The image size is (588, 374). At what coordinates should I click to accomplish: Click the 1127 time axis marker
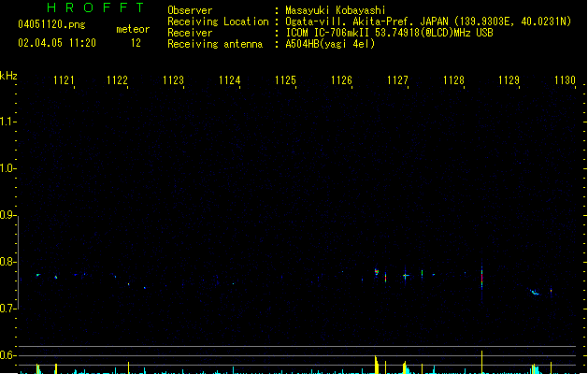pos(397,80)
